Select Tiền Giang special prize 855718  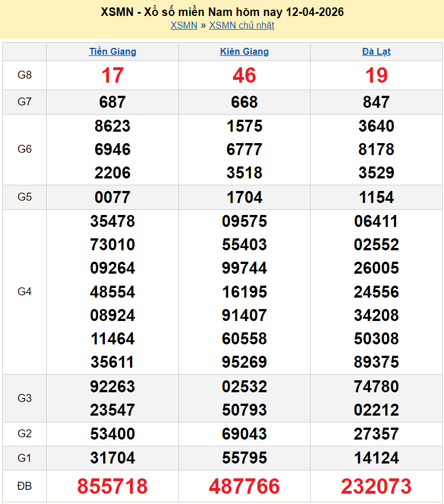pos(113,486)
